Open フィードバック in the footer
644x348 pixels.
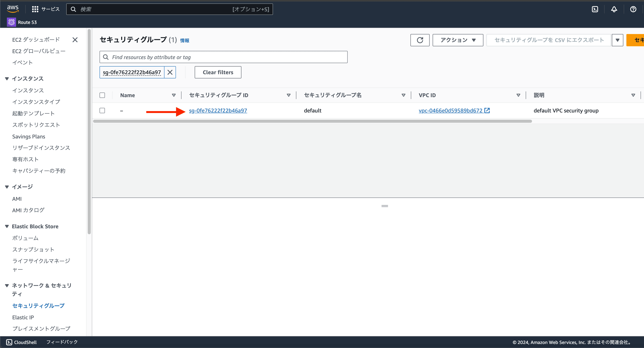coord(62,342)
